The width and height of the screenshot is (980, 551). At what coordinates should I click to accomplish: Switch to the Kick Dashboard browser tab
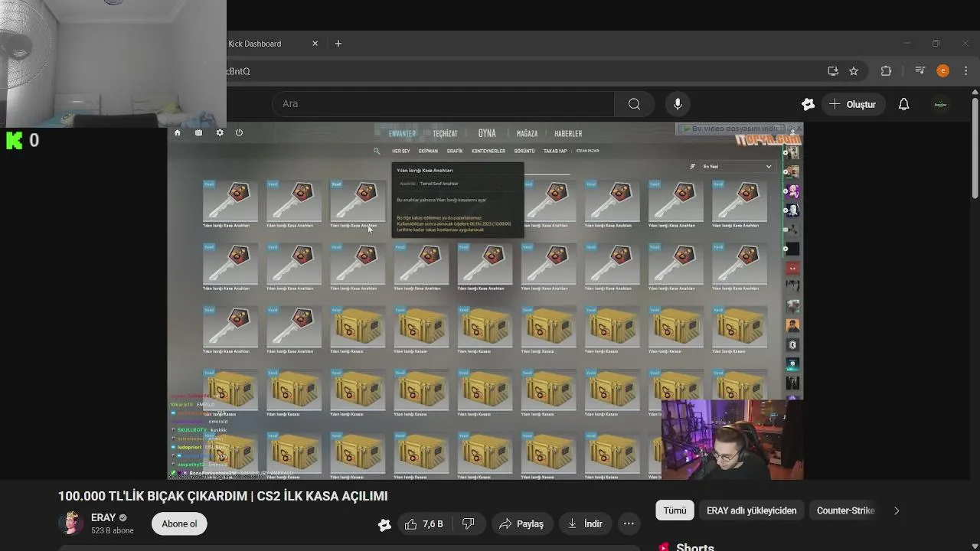255,44
